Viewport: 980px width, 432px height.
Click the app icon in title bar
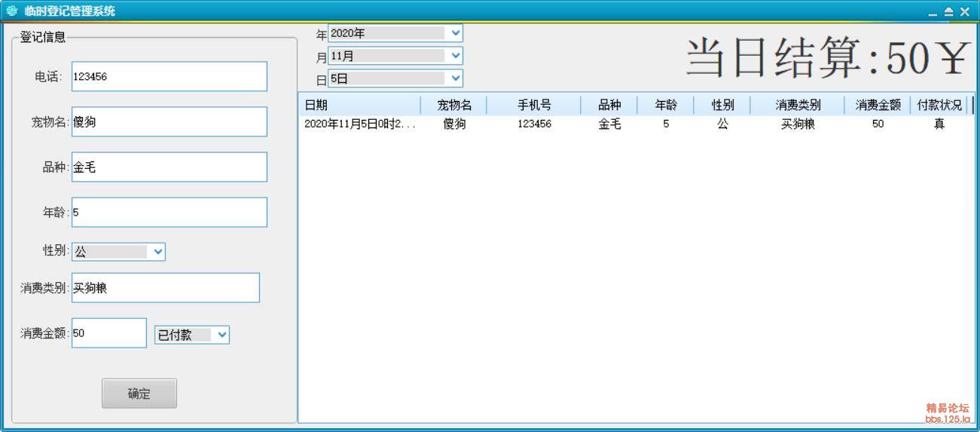[11, 11]
